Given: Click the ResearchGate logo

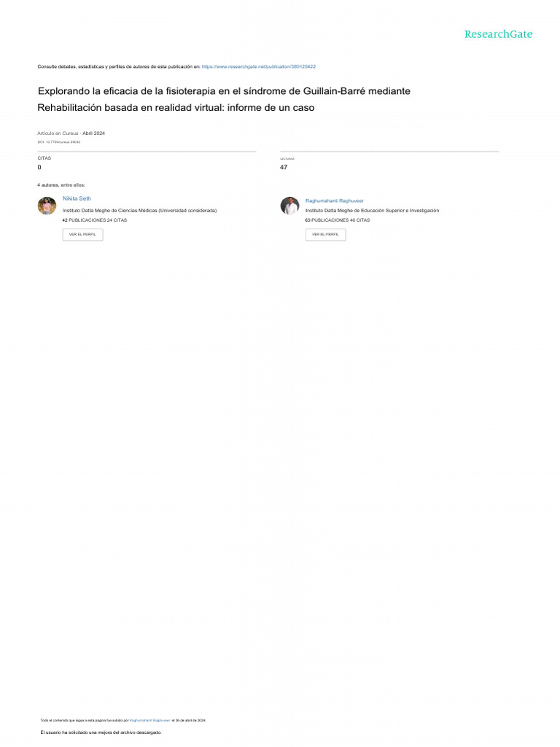Looking at the screenshot, I should 498,34.
